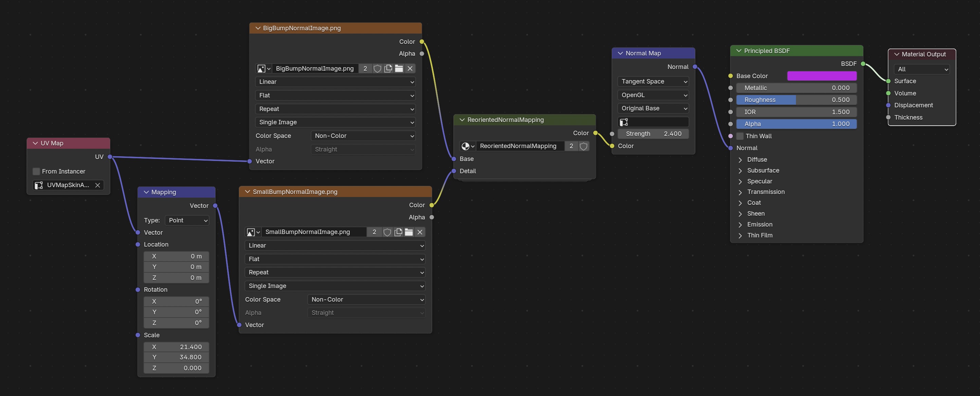The height and width of the screenshot is (396, 980).
Task: Click user count 2 on ReorientedNormalMapping group
Action: pyautogui.click(x=571, y=146)
